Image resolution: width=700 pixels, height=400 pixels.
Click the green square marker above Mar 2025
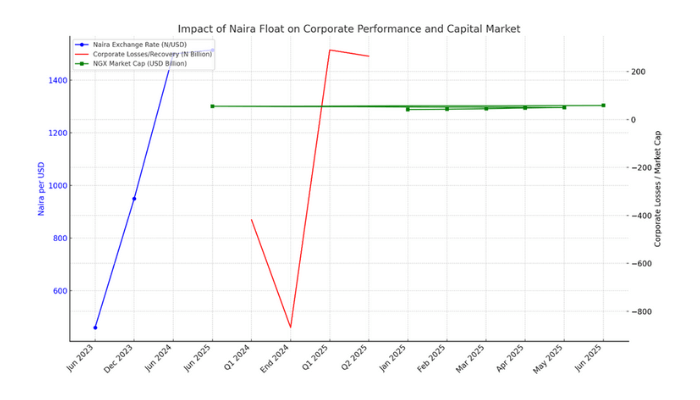(486, 108)
